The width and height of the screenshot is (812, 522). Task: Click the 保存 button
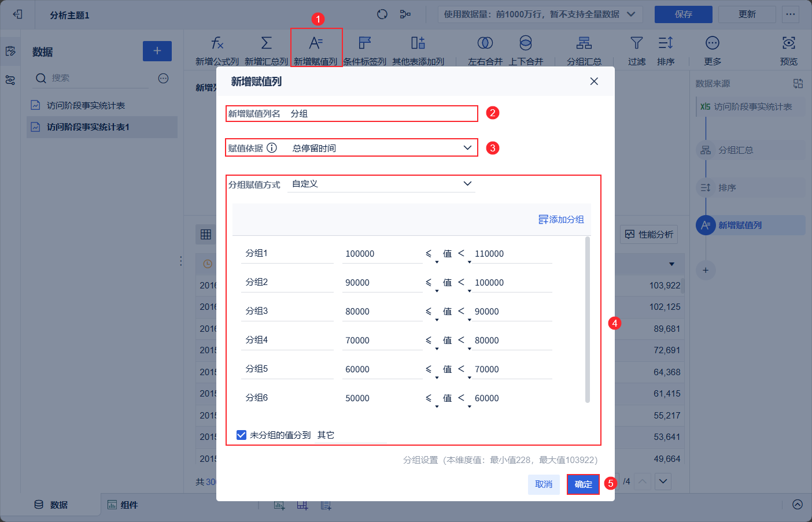coord(684,14)
